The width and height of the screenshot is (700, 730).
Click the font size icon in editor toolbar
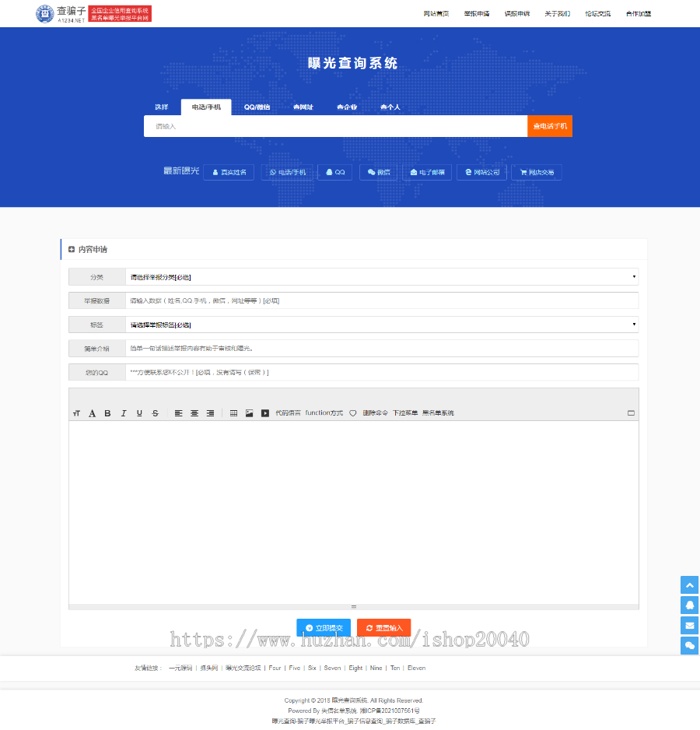tap(77, 413)
